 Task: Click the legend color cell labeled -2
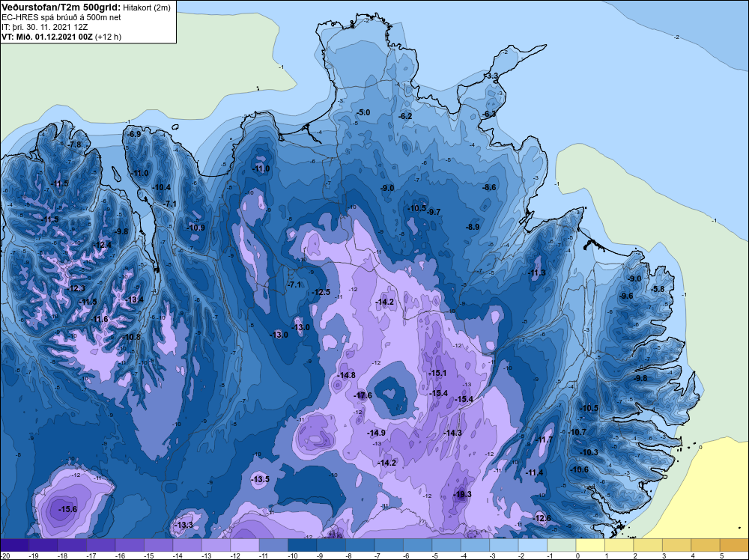[x=533, y=545]
